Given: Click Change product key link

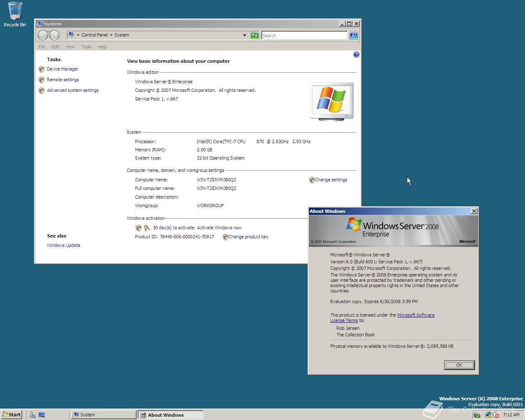Looking at the screenshot, I should (x=249, y=237).
